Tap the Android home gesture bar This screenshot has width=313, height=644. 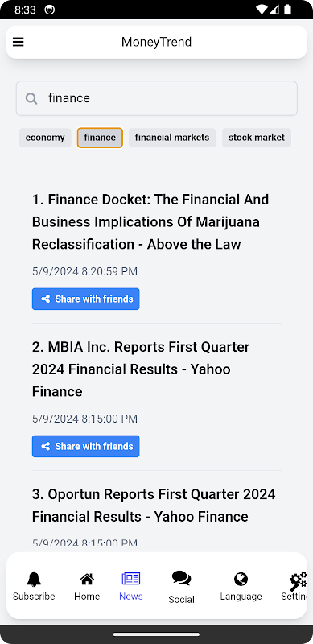(x=156, y=634)
